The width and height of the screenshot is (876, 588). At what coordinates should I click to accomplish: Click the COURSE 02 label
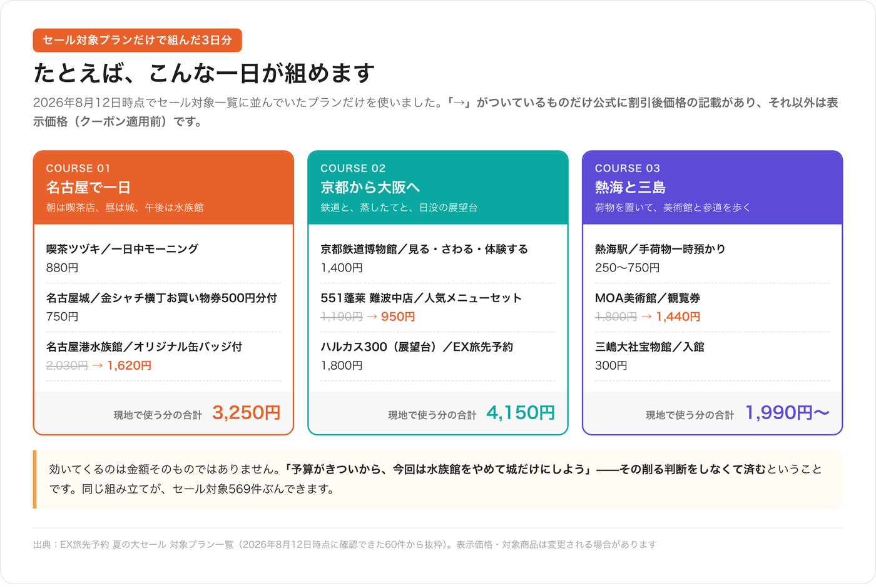point(353,168)
